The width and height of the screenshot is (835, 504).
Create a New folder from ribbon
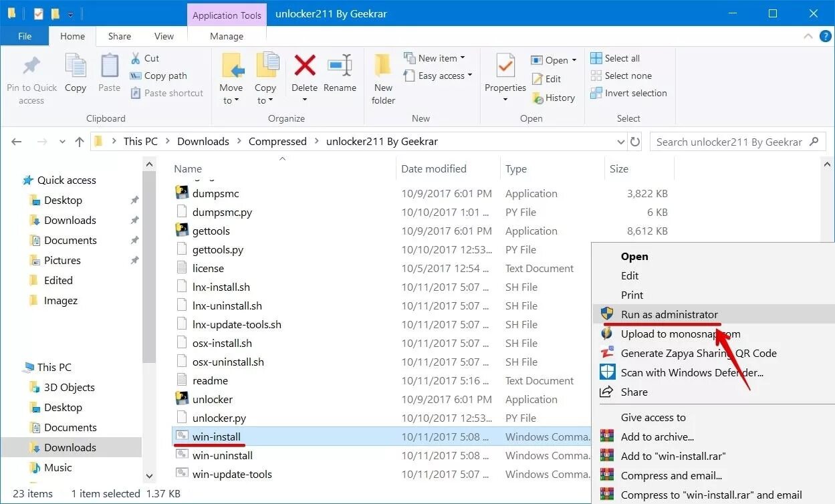(x=383, y=79)
